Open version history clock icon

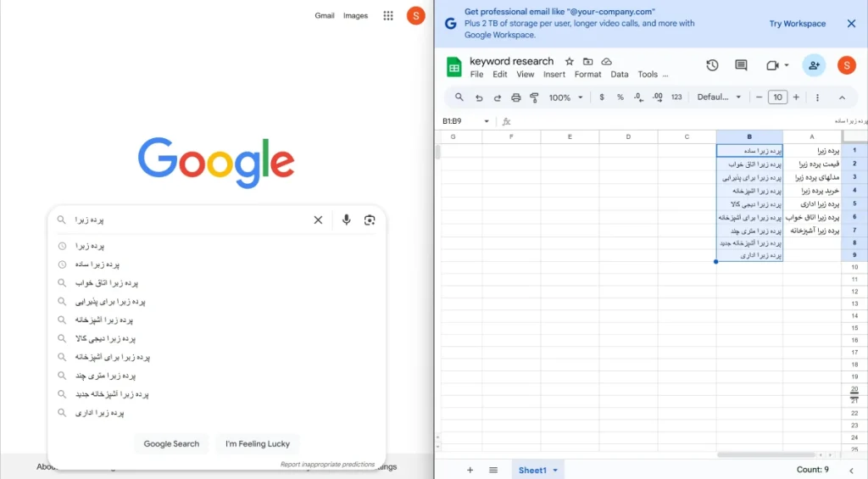712,65
